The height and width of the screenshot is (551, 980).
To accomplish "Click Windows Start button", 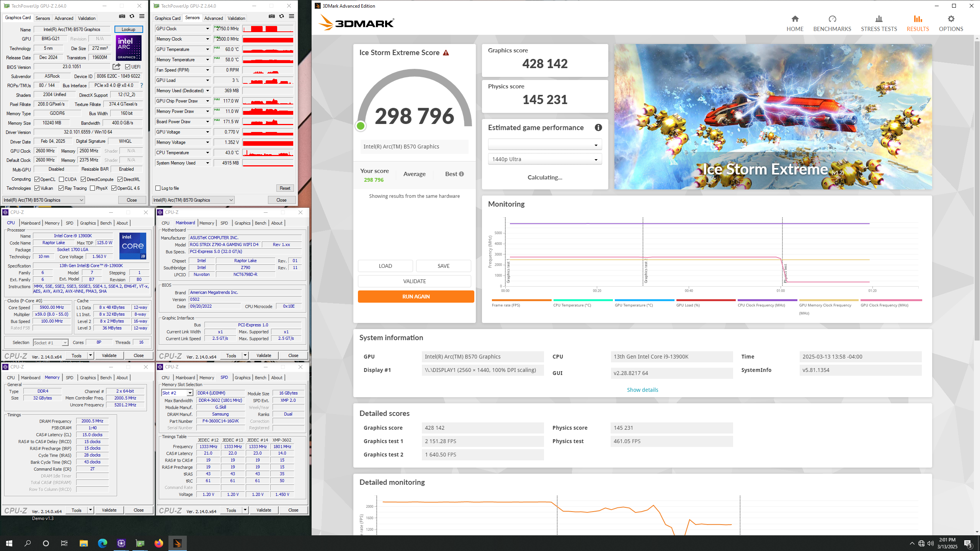I will click(x=9, y=543).
